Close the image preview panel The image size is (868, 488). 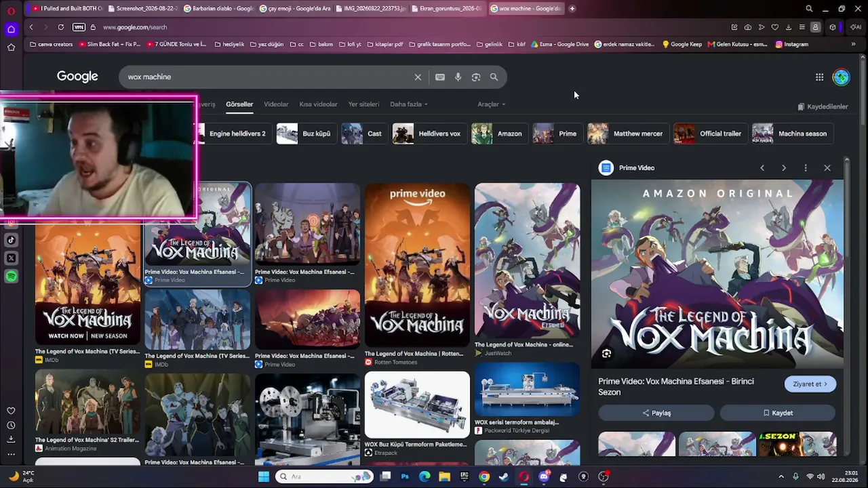[x=827, y=168]
